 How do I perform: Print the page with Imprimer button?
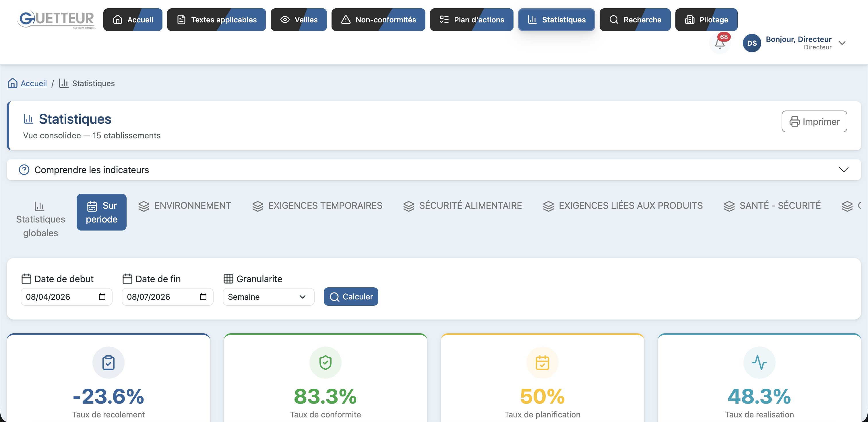coord(814,121)
